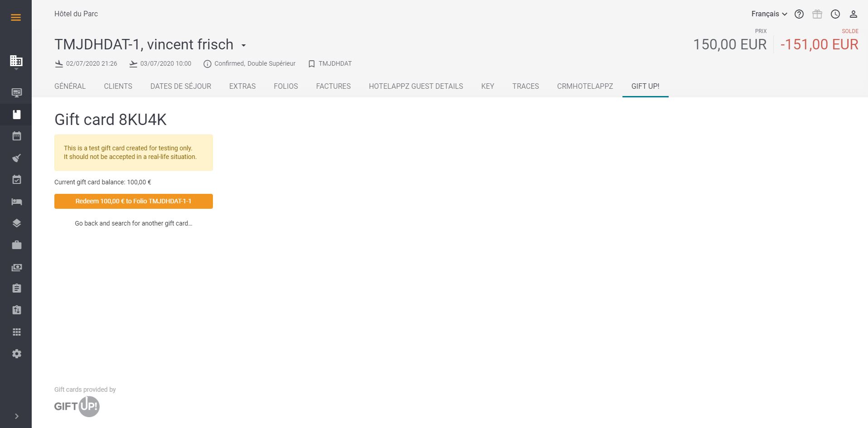Viewport: 868px width, 428px height.
Task: Switch to the HOTELAPPZ GUEST DETAILS tab
Action: [416, 86]
